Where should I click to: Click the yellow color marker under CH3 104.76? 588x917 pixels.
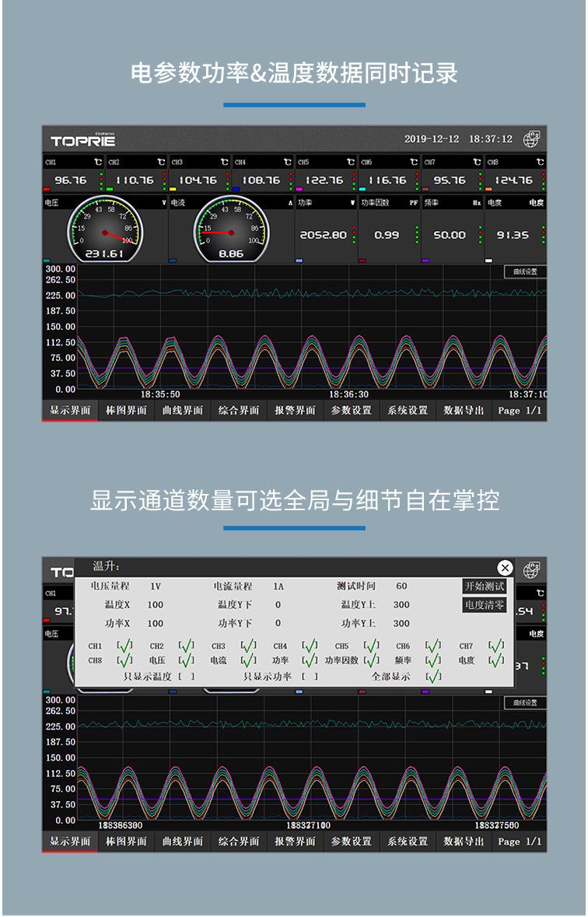click(x=174, y=189)
